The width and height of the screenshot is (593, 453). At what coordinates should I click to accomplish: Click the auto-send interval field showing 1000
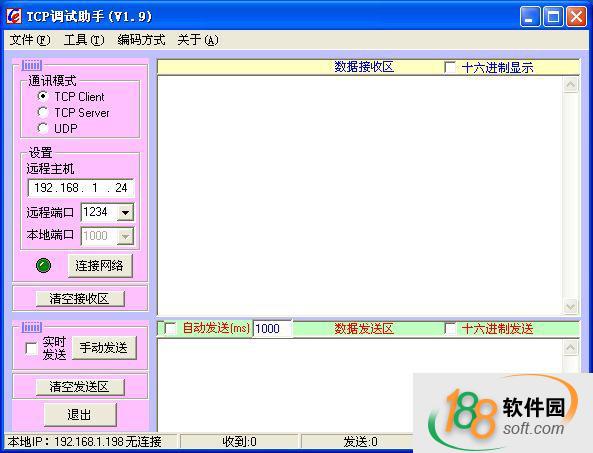[x=272, y=328]
